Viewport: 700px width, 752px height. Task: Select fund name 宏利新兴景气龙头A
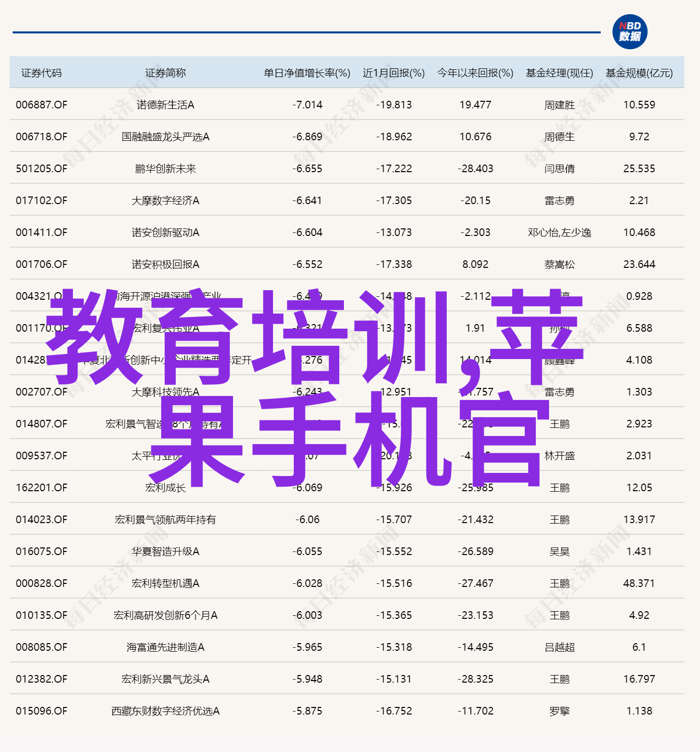point(166,679)
